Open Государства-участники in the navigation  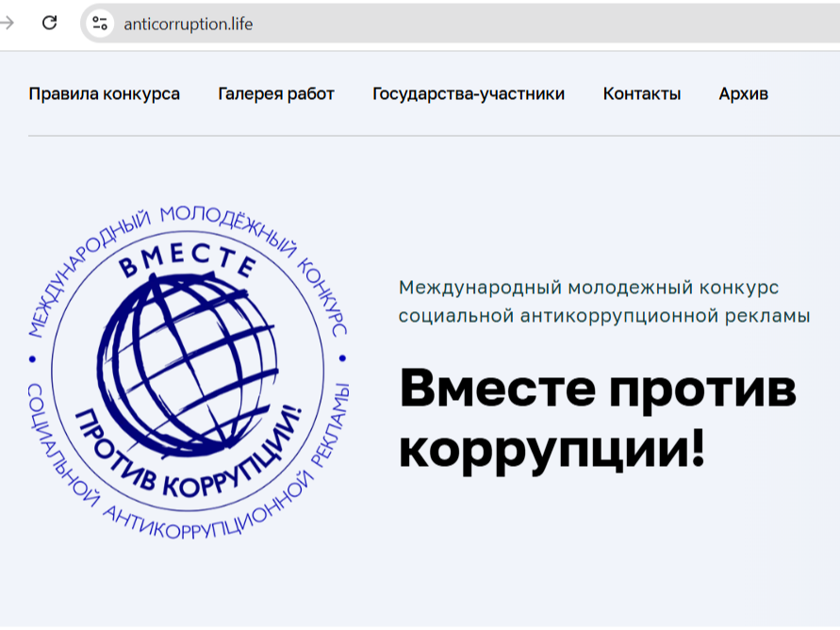point(469,93)
